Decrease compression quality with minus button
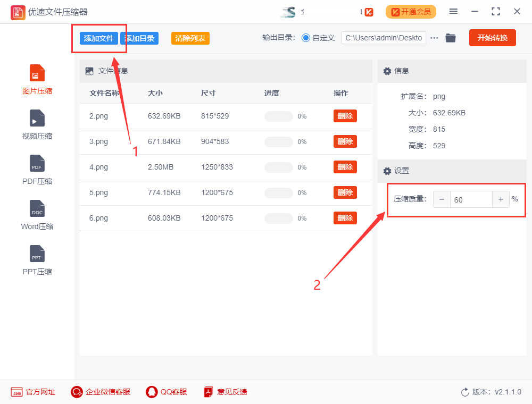Viewport: 532px width, 404px height. (x=442, y=199)
